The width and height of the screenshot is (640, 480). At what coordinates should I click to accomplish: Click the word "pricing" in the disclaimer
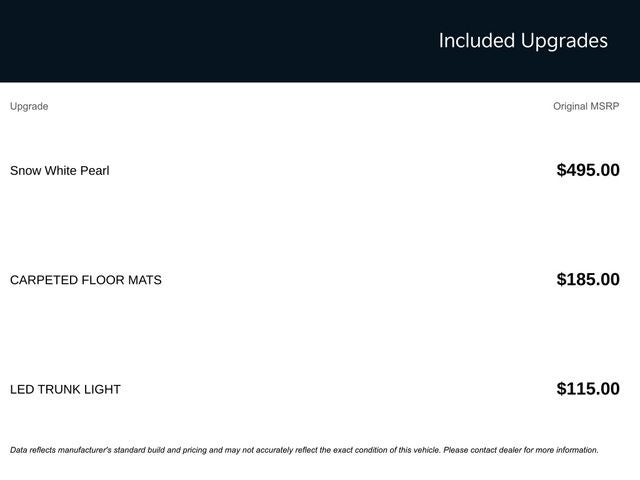tap(188, 450)
